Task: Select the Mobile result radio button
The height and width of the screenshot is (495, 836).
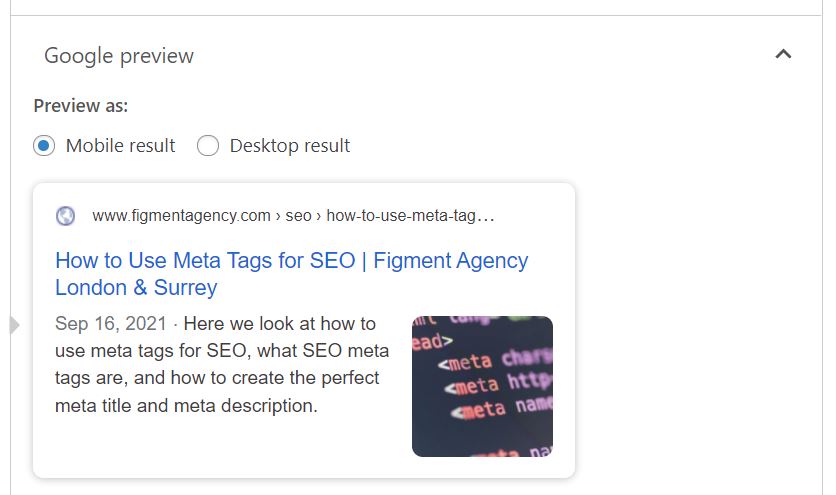Action: [x=44, y=146]
